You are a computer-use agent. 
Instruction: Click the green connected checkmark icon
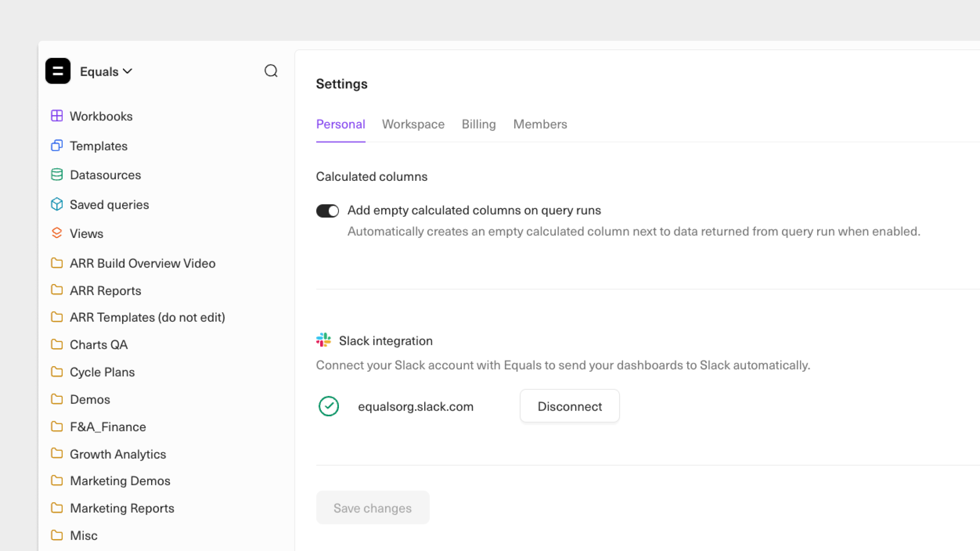click(329, 407)
